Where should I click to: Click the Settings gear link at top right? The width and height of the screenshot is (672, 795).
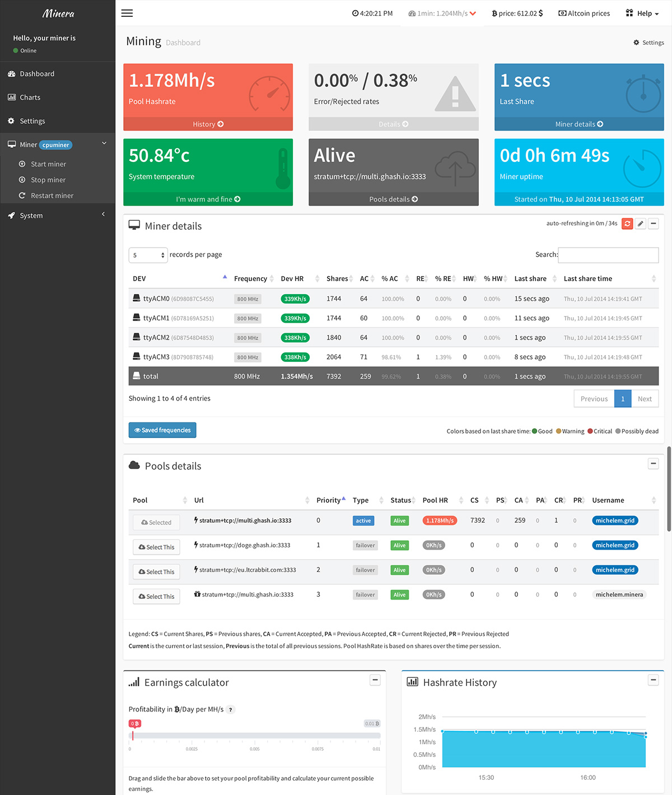click(648, 43)
